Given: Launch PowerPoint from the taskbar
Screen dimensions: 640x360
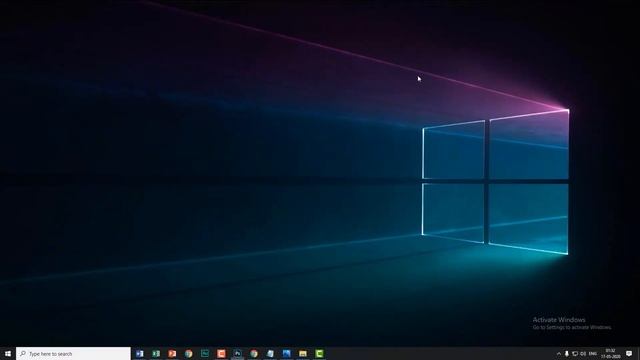Looking at the screenshot, I should [x=172, y=353].
